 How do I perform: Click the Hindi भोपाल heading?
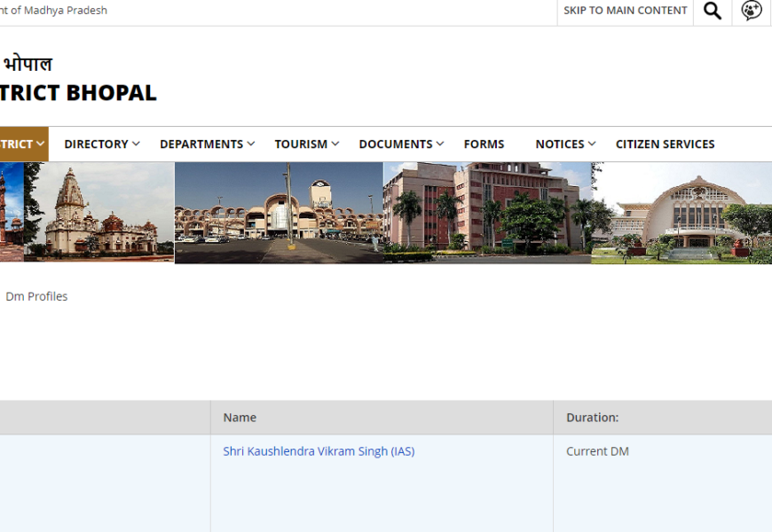pyautogui.click(x=28, y=64)
